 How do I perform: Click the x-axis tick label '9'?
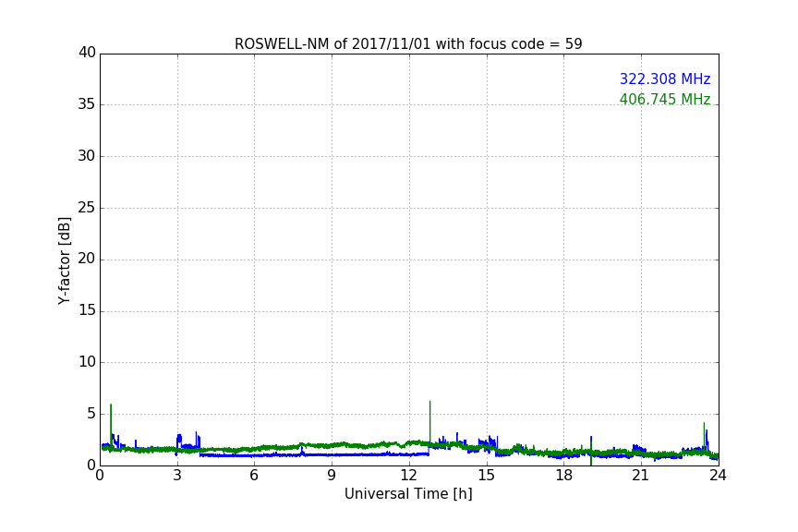(332, 476)
